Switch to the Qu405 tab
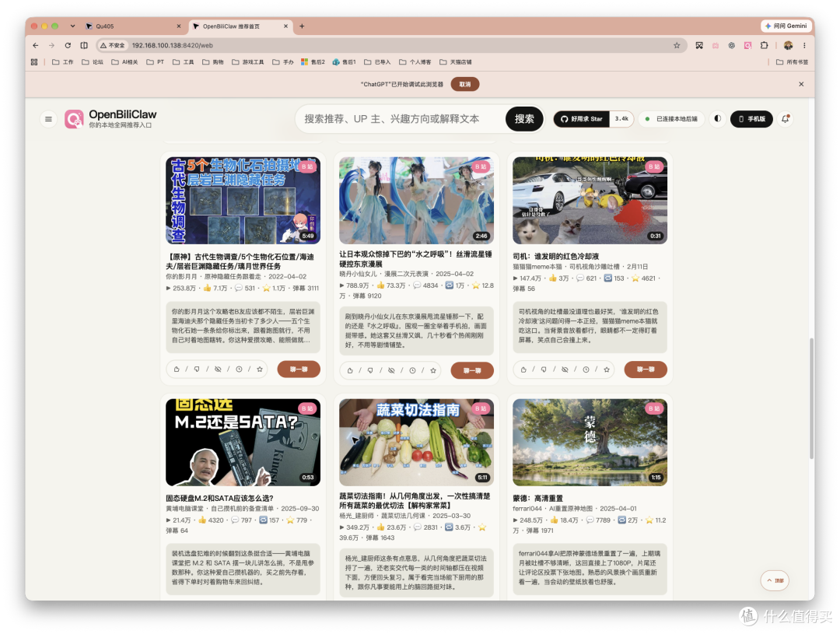 131,26
